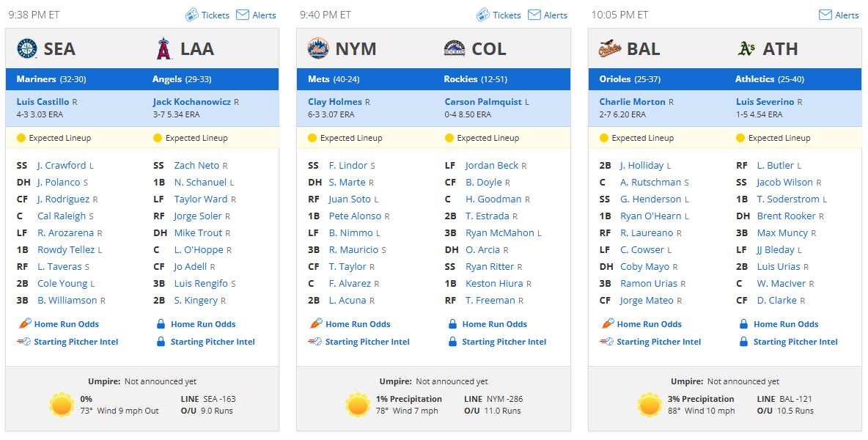Click the Athletics team logo
The width and height of the screenshot is (868, 440).
click(746, 48)
